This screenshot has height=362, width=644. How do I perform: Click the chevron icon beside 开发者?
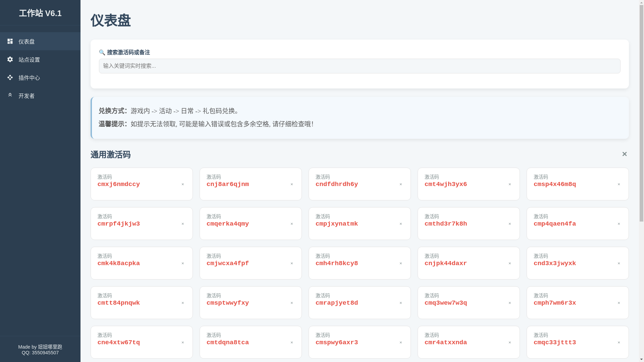10,95
